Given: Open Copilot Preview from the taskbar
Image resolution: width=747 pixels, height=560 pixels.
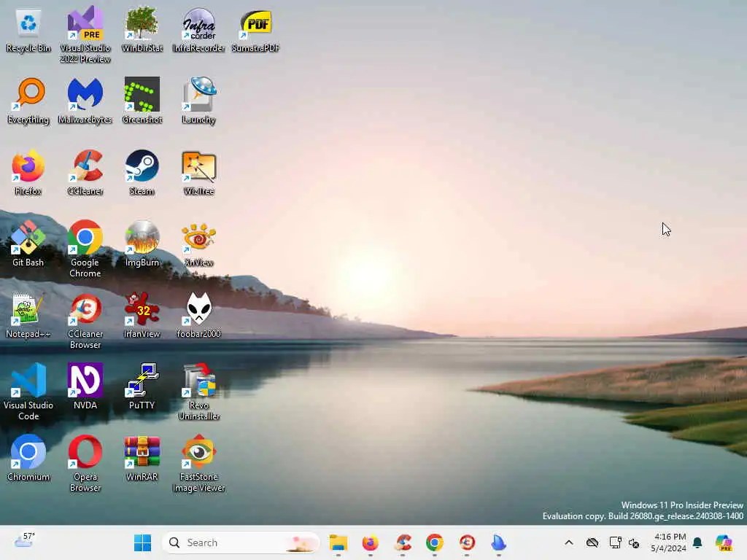Looking at the screenshot, I should [724, 542].
